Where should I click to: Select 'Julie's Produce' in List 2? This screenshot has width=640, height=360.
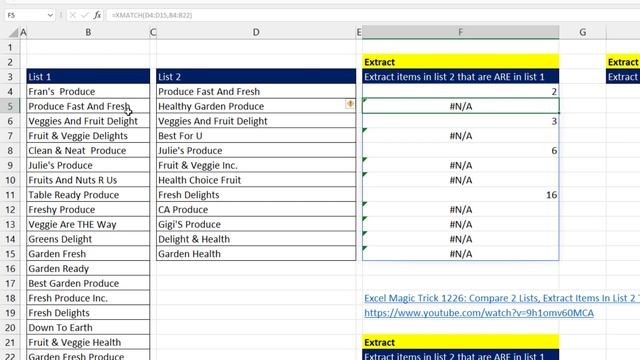coord(256,150)
